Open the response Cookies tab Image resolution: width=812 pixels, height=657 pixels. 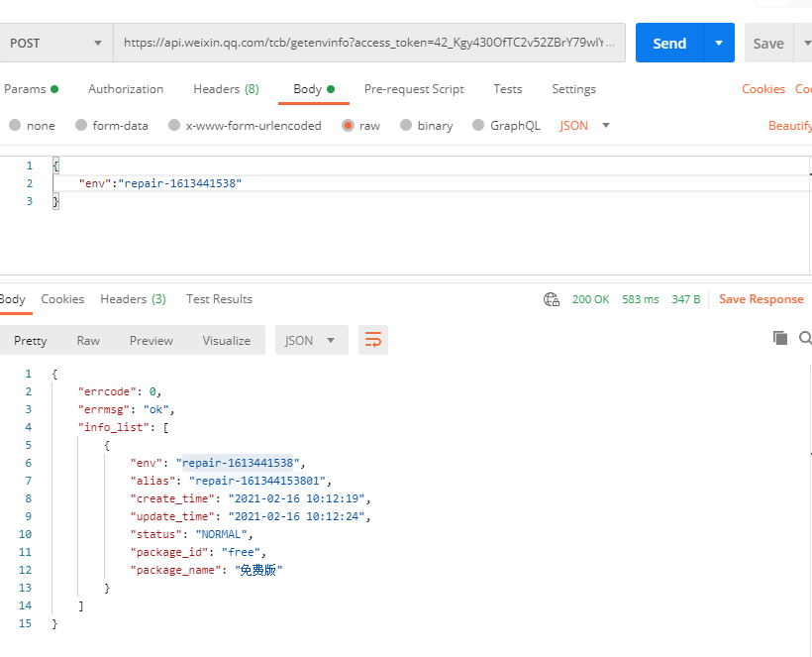pos(62,299)
